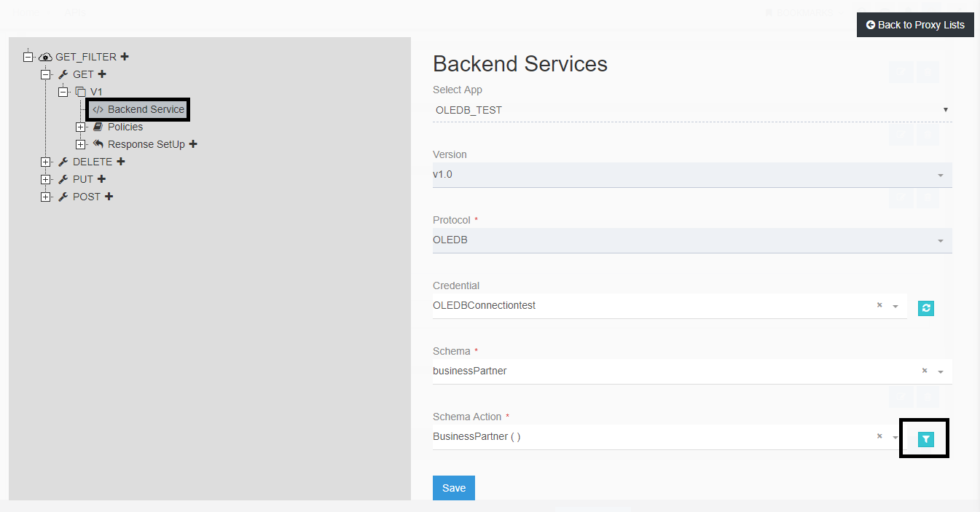Screen dimensions: 980x512
Task: Collapse the V1 tree node
Action: (x=63, y=92)
